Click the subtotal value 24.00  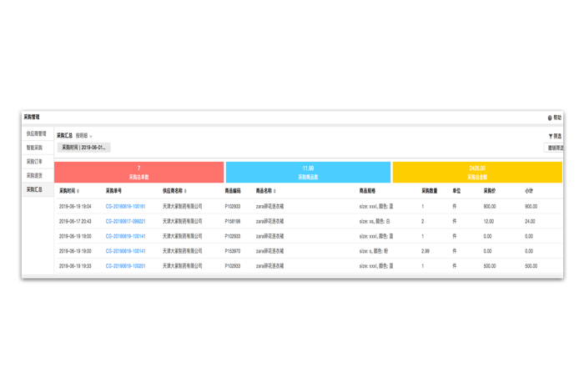click(x=530, y=221)
